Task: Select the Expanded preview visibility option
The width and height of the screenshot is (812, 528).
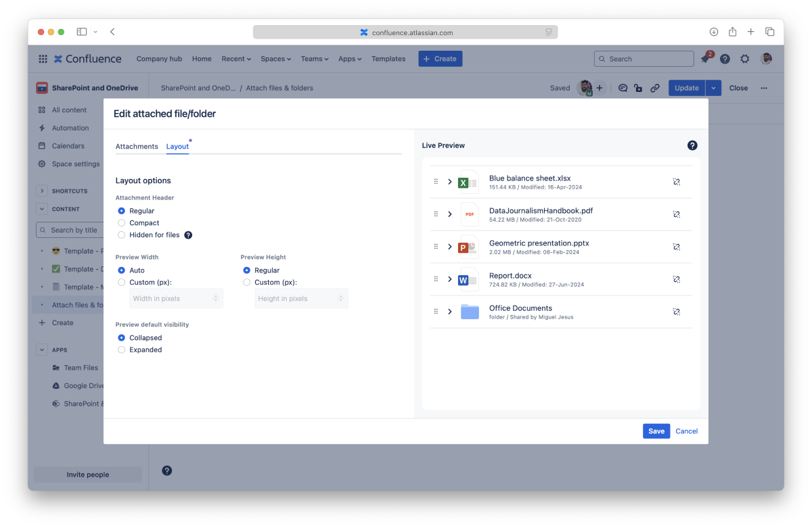Action: pos(122,350)
